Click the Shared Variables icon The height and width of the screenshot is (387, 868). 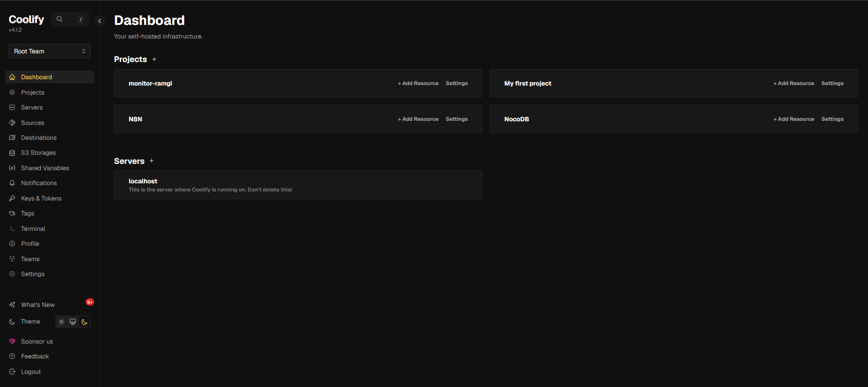(x=12, y=168)
